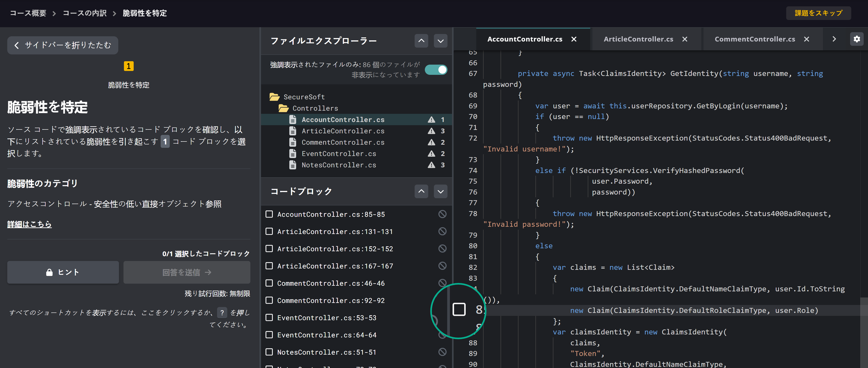Click the disable icon for NotesController.cs:51-51
This screenshot has width=868, height=368.
click(x=442, y=352)
